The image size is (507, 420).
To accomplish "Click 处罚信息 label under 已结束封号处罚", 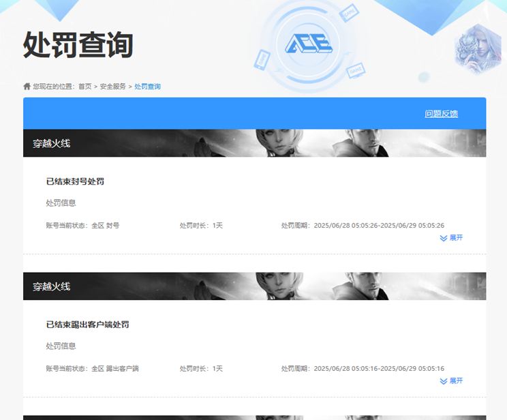I will tap(61, 203).
